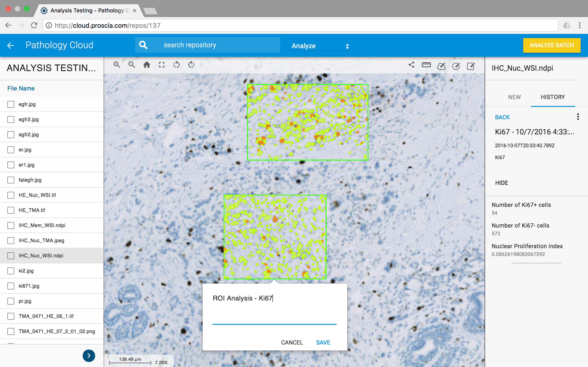
Task: Click SAVE in the ROI dialog
Action: pyautogui.click(x=323, y=342)
